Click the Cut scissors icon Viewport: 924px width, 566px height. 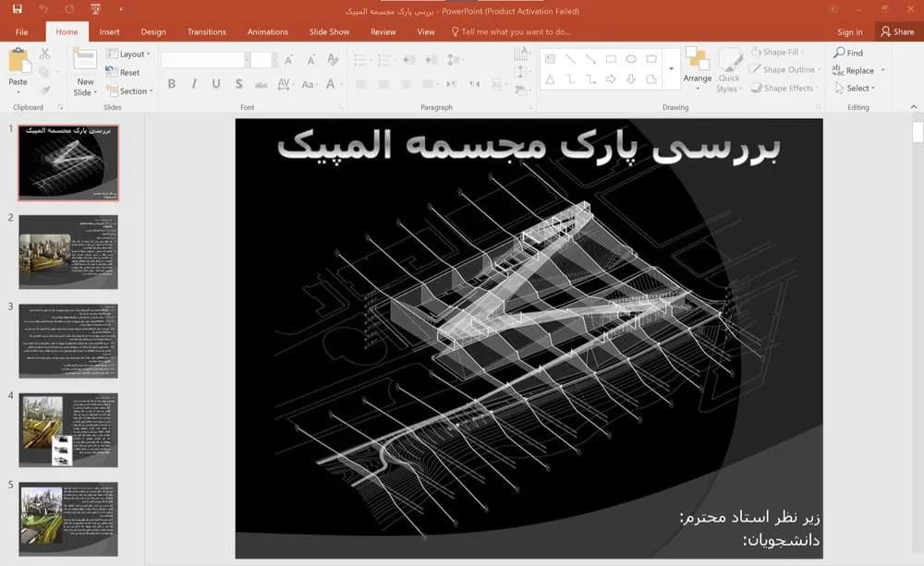coord(44,54)
